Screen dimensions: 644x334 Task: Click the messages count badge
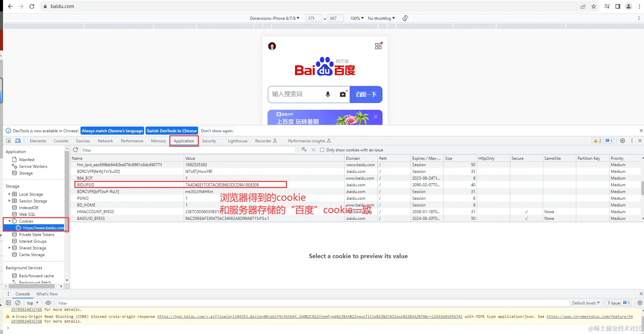point(609,141)
